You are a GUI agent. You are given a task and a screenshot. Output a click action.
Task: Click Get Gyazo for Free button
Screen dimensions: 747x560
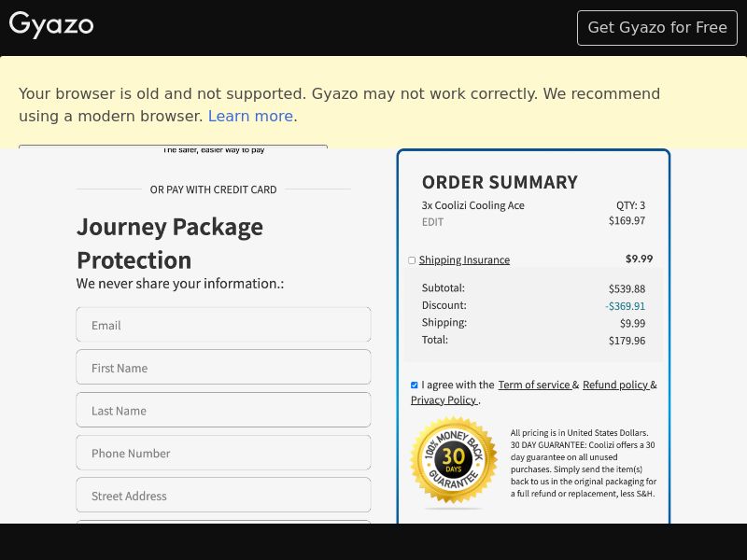point(657,28)
